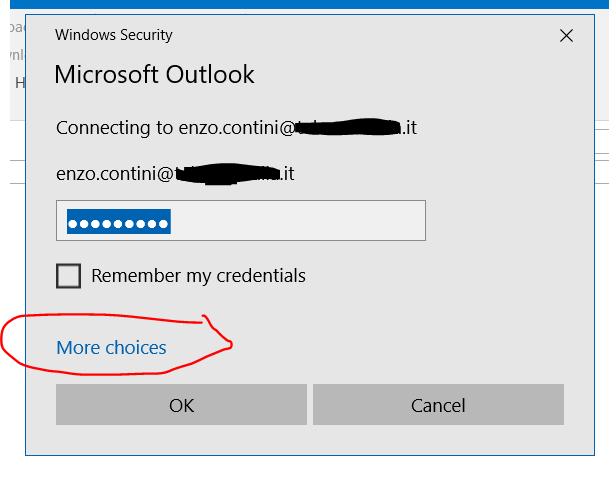Click the blue title bar behind the dialog
Screen dimensions: 609x481
(x=300, y=4)
